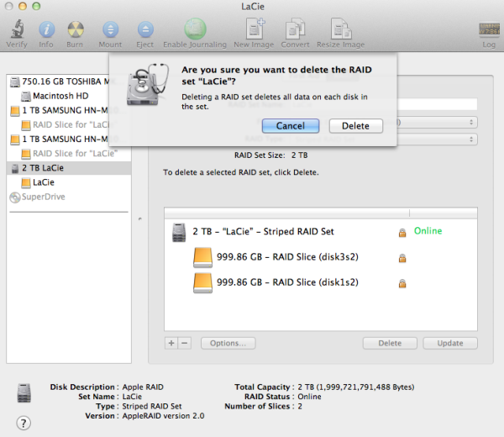Click the Convert toolbar icon
504x437 pixels.
(295, 29)
